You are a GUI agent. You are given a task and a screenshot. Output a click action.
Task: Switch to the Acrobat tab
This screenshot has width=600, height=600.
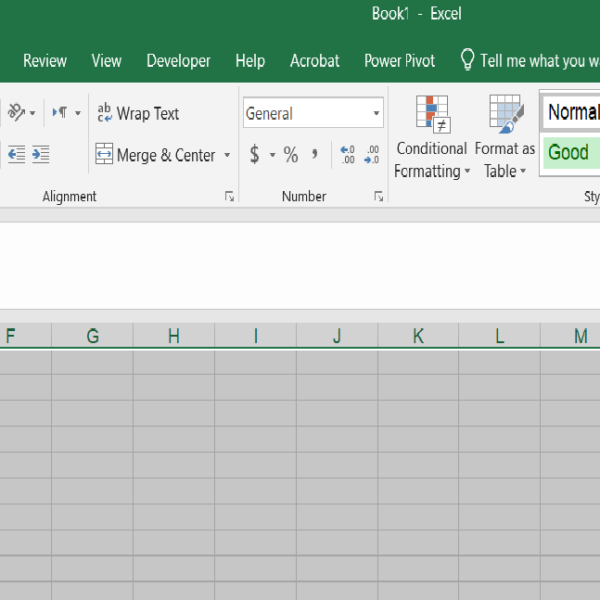click(315, 60)
